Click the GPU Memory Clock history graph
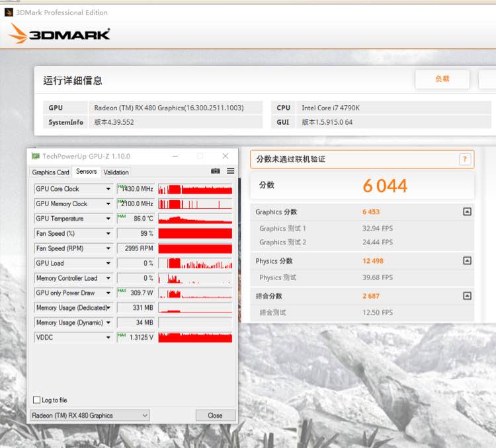The image size is (496, 448). (195, 204)
